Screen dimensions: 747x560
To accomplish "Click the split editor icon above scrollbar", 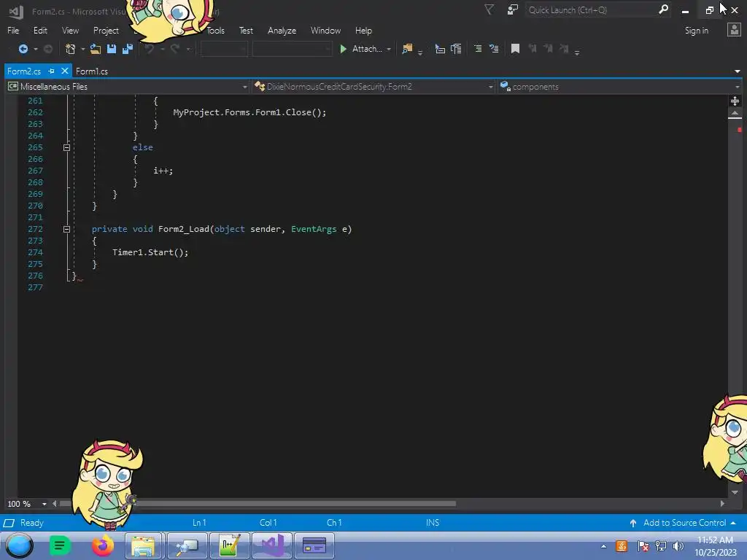I will 735,101.
